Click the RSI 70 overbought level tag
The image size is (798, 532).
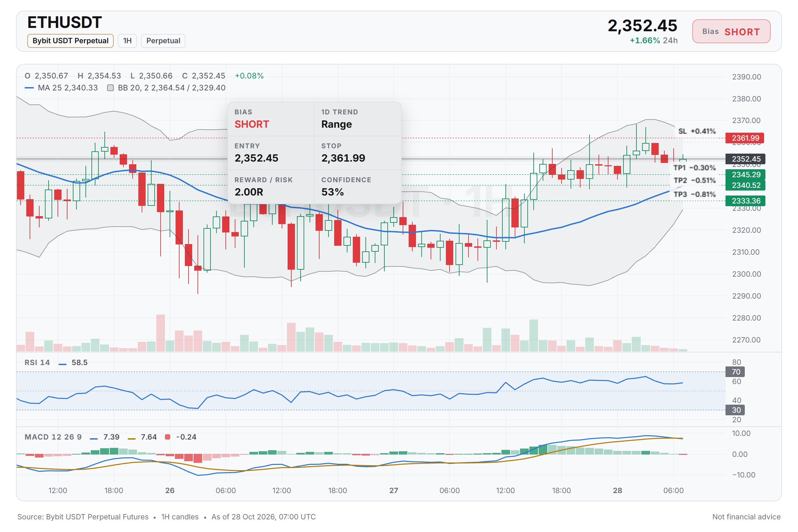pos(735,372)
